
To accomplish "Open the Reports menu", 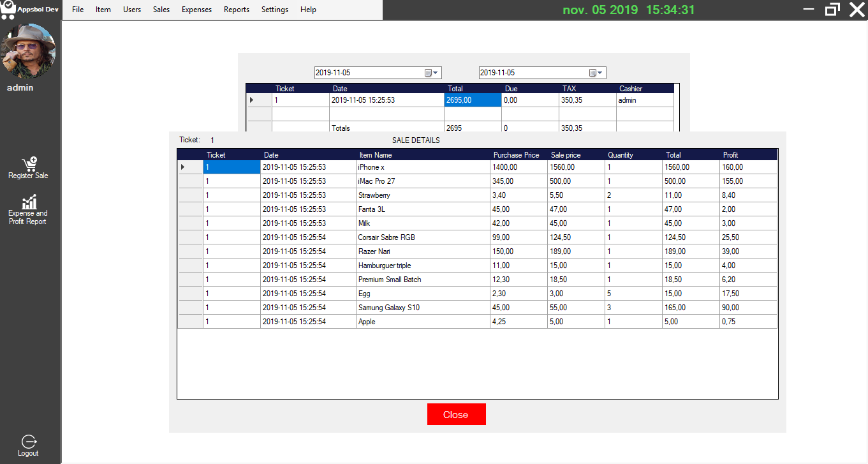I will [x=236, y=10].
